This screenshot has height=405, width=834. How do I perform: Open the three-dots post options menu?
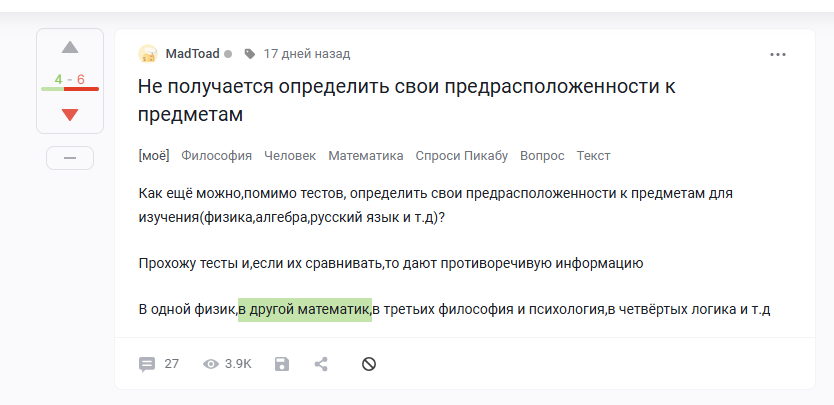pos(778,54)
